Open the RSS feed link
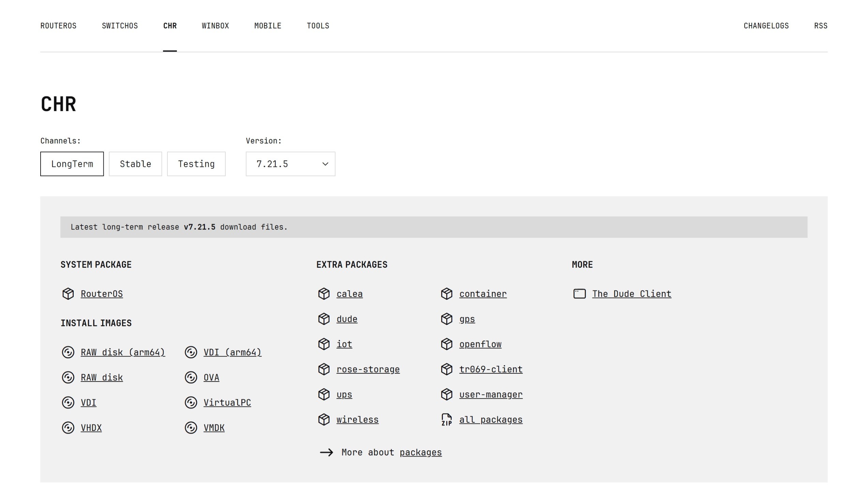Screen dimensions: 868x500 pyautogui.click(x=821, y=26)
